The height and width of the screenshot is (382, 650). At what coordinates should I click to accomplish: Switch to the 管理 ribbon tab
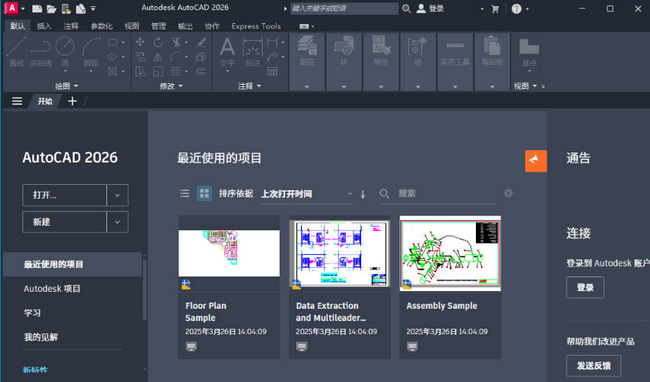(158, 26)
